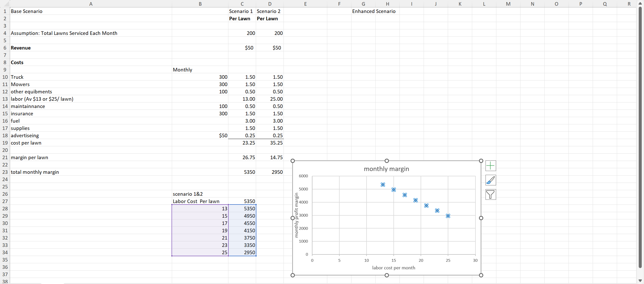Select row 23 header
Screen dimensions: 644x284
(x=5, y=172)
